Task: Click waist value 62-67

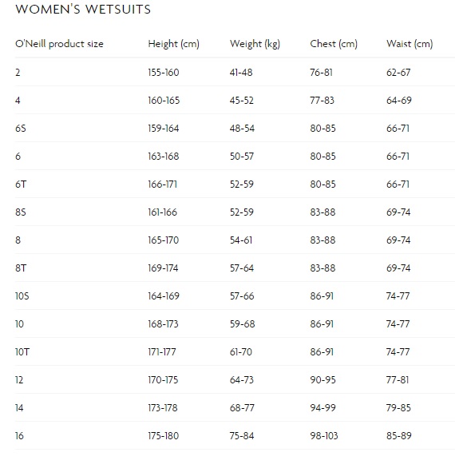Action: click(x=398, y=73)
